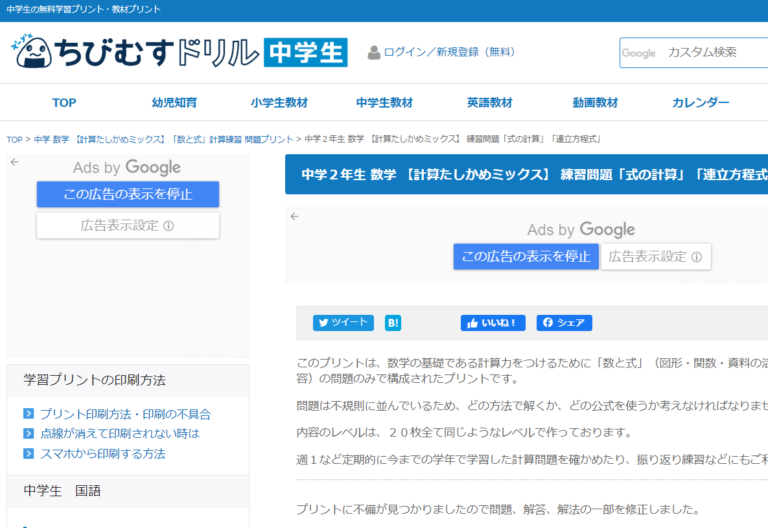Open the 英語教材 menu item
The height and width of the screenshot is (528, 768).
[490, 102]
